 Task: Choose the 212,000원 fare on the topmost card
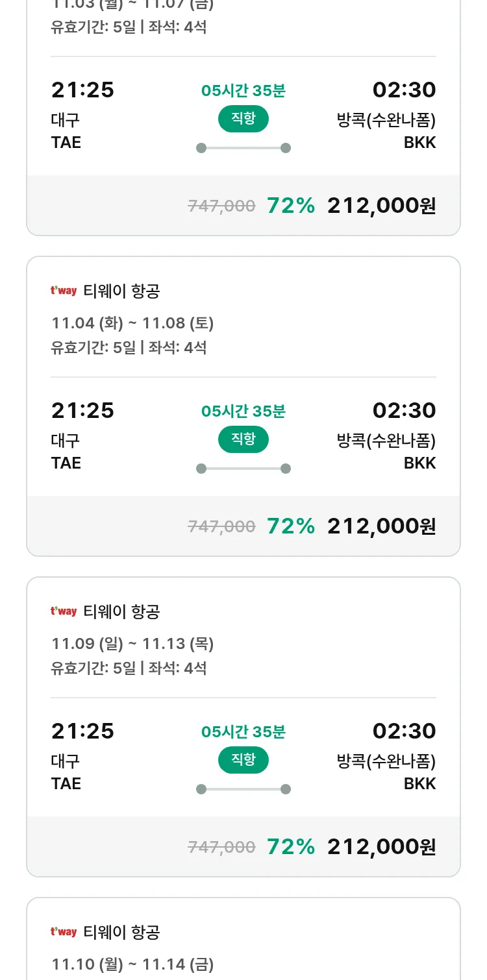(381, 206)
